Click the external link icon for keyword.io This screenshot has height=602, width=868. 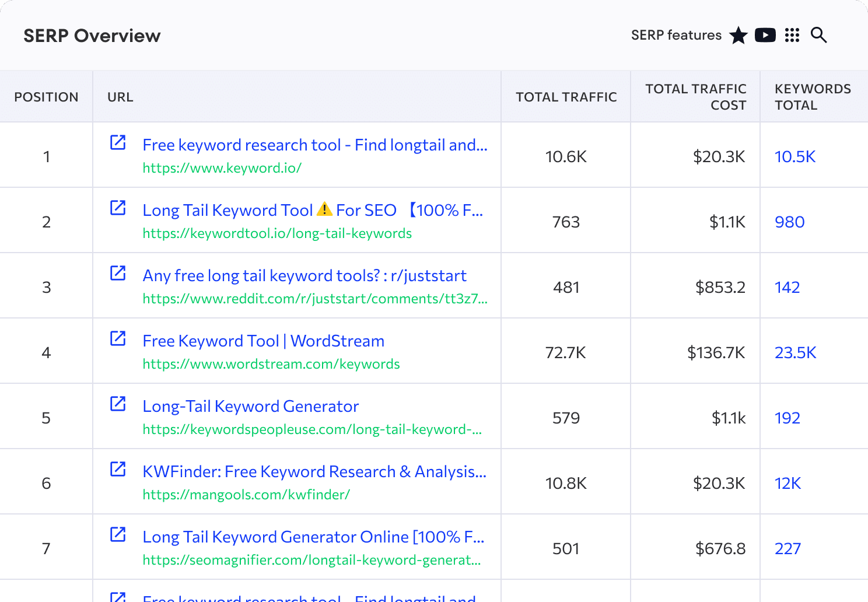(118, 142)
